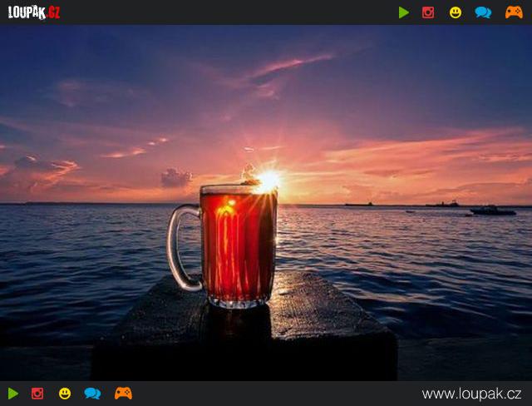Open the red camera icon in top bar
532x406 pixels.
428,12
